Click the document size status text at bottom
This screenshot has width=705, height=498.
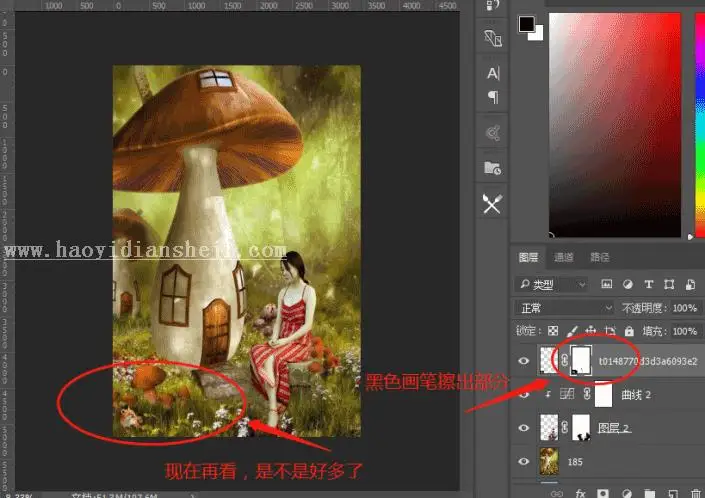point(115,495)
